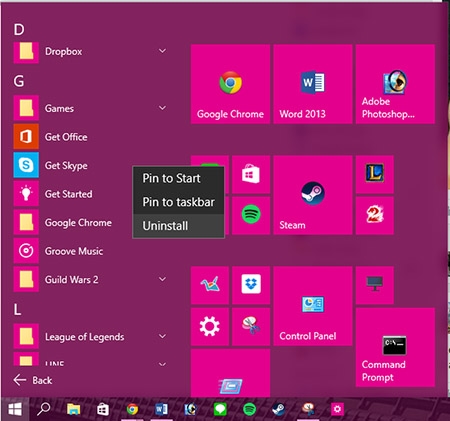Open the monitor icon tile
The height and width of the screenshot is (421, 450).
[375, 285]
